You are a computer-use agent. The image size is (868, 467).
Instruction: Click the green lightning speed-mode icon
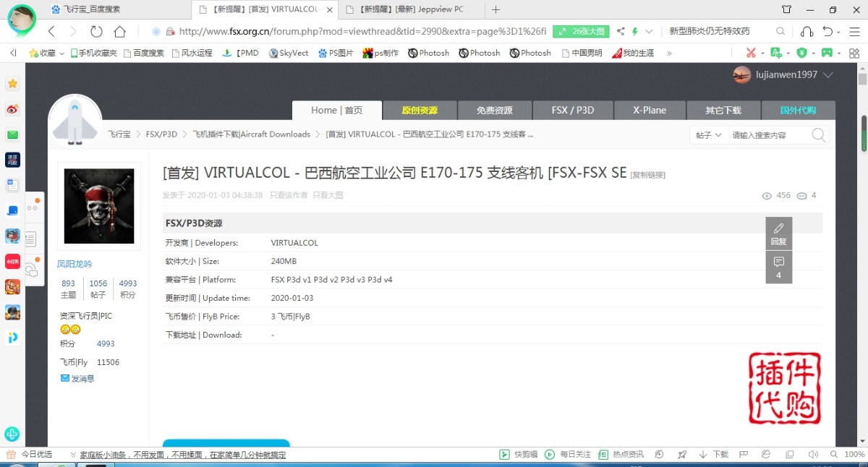click(x=635, y=32)
